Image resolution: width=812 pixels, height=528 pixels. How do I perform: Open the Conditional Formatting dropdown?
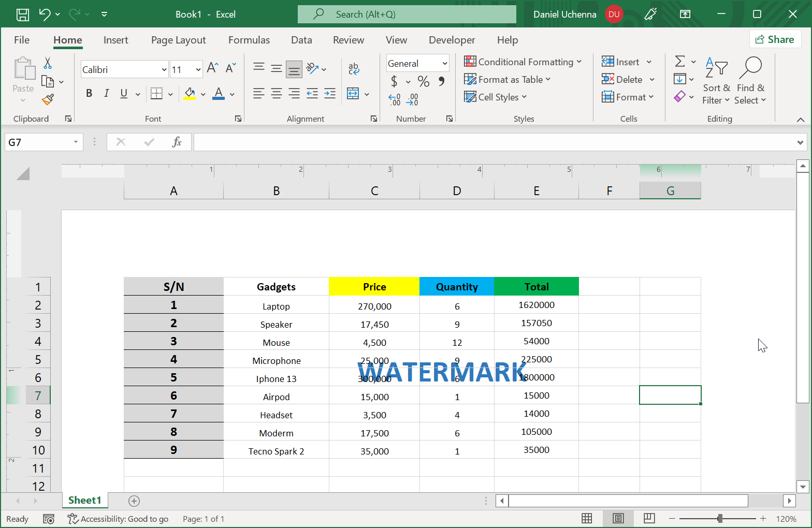pos(523,62)
